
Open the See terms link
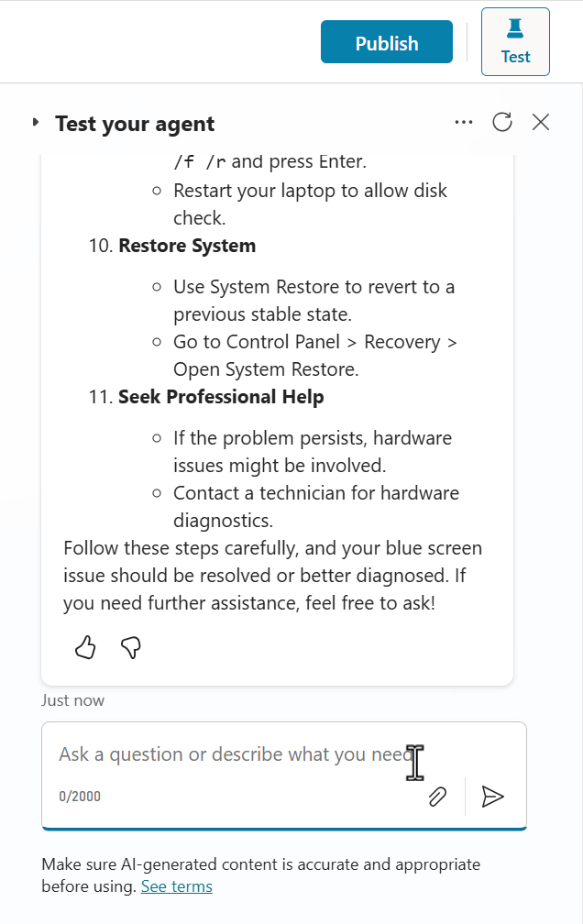click(x=176, y=885)
